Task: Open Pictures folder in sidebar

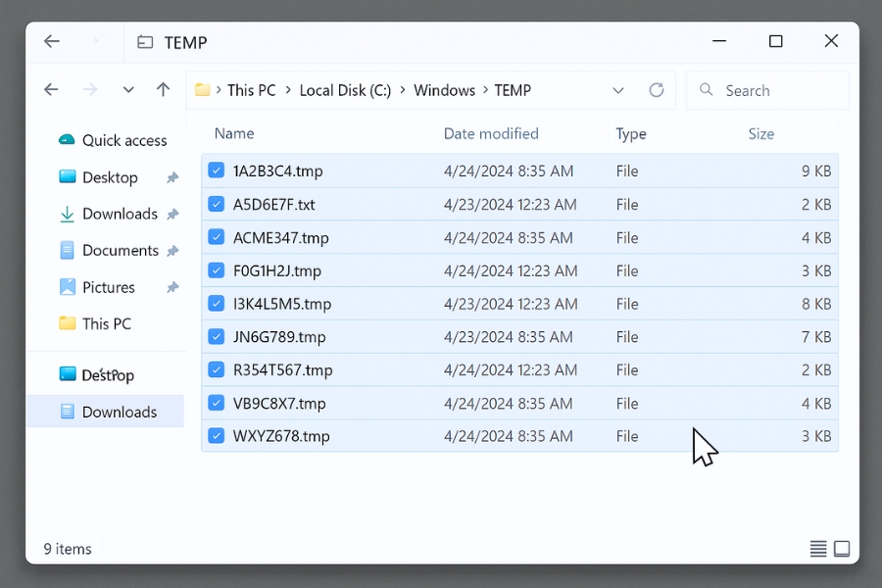Action: point(108,287)
